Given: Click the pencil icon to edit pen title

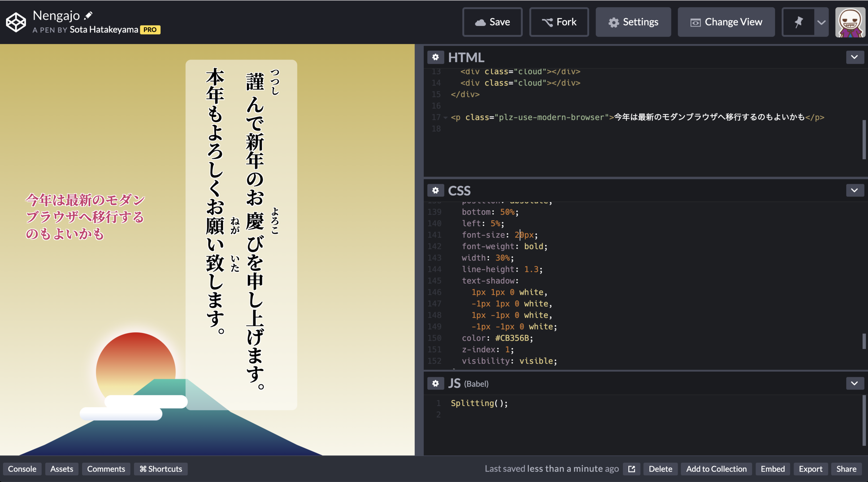Looking at the screenshot, I should coord(88,15).
